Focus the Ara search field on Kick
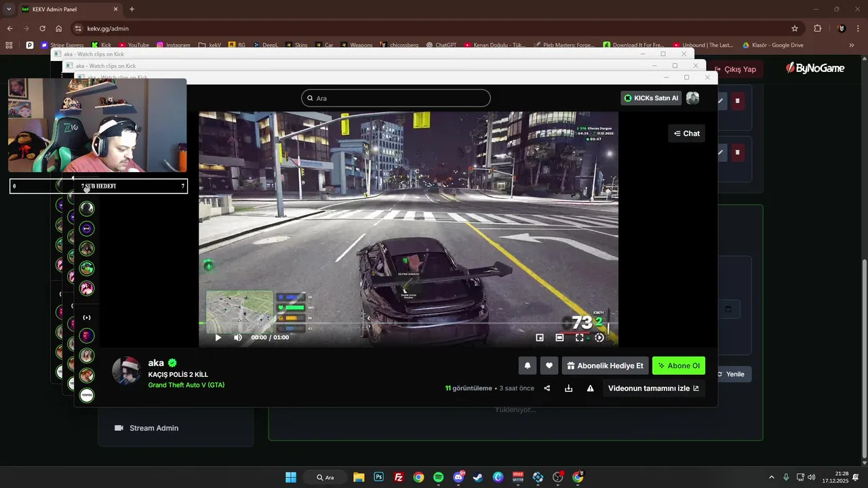The height and width of the screenshot is (488, 868). pos(395,98)
